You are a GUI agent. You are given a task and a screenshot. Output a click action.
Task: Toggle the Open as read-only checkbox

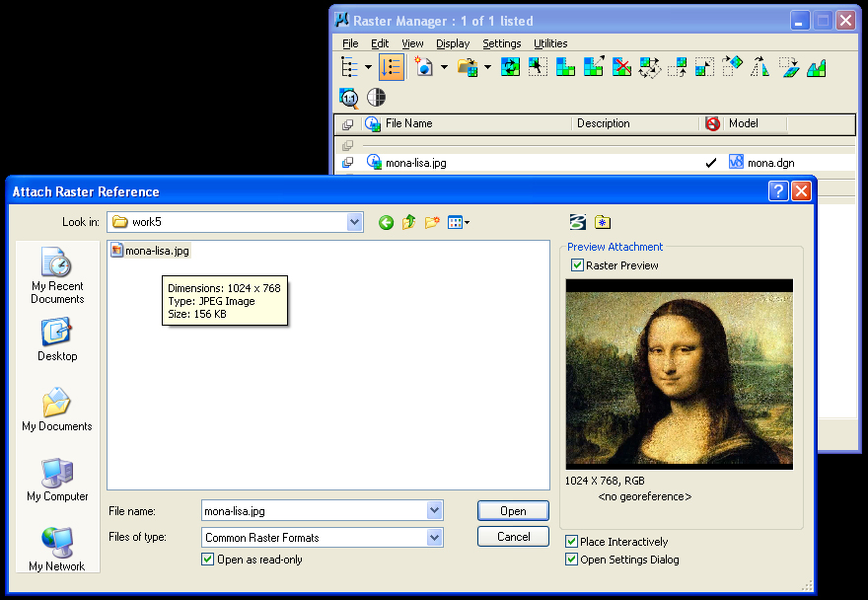[x=207, y=559]
